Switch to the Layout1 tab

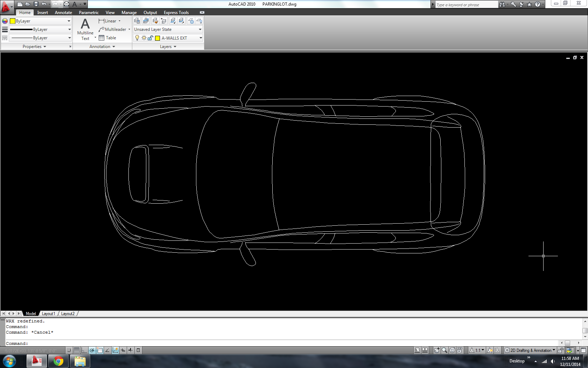(x=49, y=314)
